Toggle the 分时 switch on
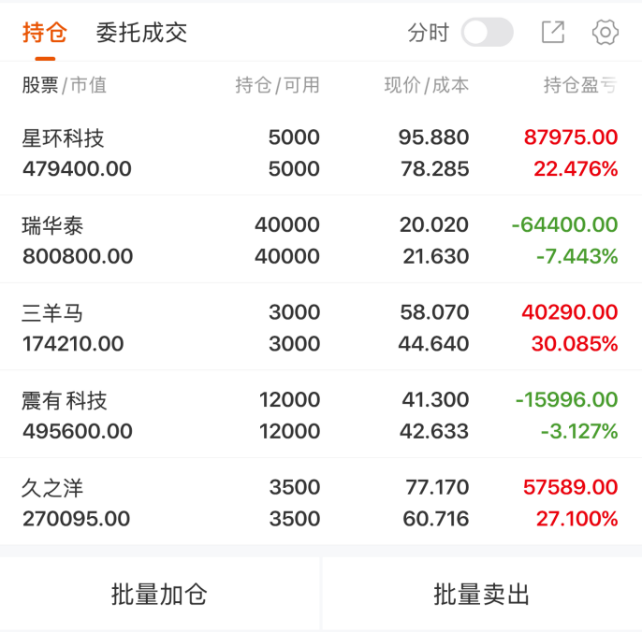642x633 pixels. point(487,32)
